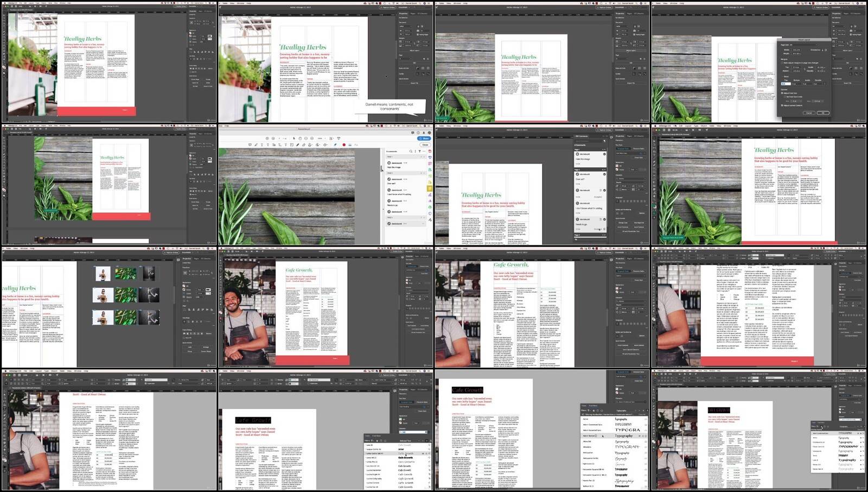Viewport: 868px width, 492px height.
Task: Select "Needs to go" comment in Acrobat
Action: tap(405, 203)
